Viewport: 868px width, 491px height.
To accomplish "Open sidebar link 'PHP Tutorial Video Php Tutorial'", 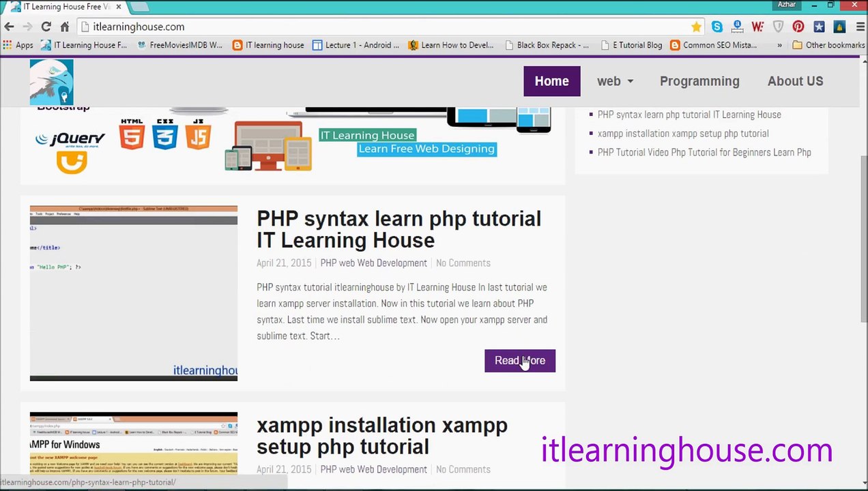I will 704,152.
